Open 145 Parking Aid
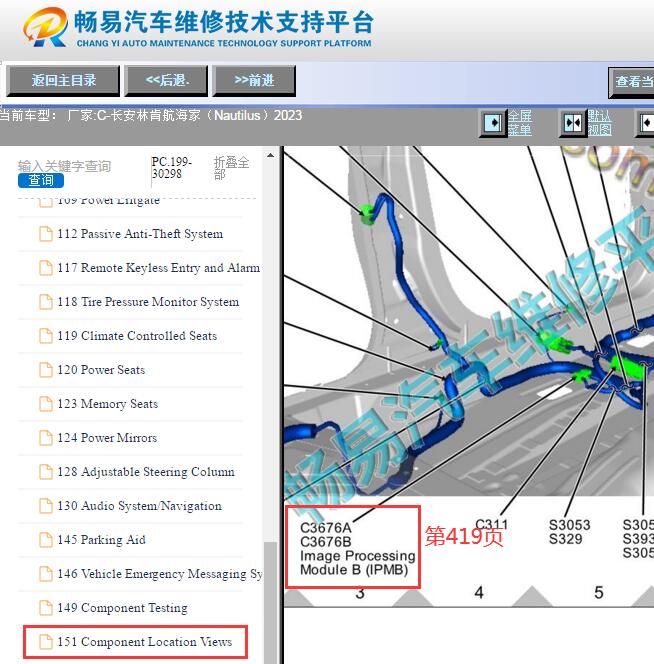Screen dimensions: 654x664 click(102, 540)
